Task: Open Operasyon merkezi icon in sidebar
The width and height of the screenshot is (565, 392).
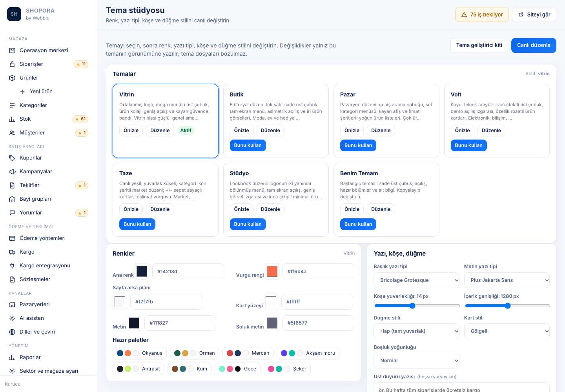Action: tap(12, 51)
